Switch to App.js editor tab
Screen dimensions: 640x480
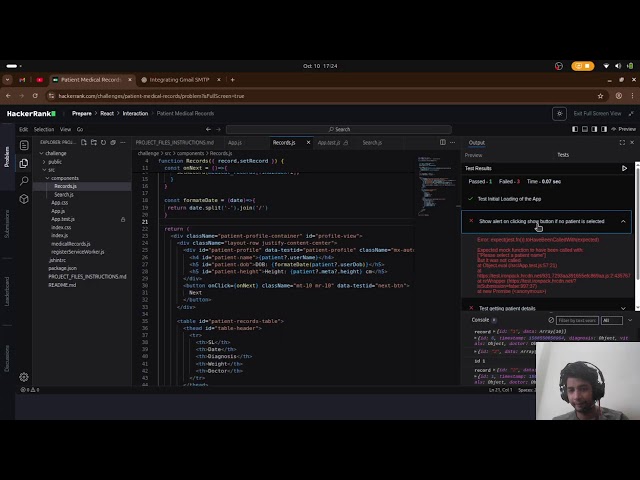click(235, 142)
